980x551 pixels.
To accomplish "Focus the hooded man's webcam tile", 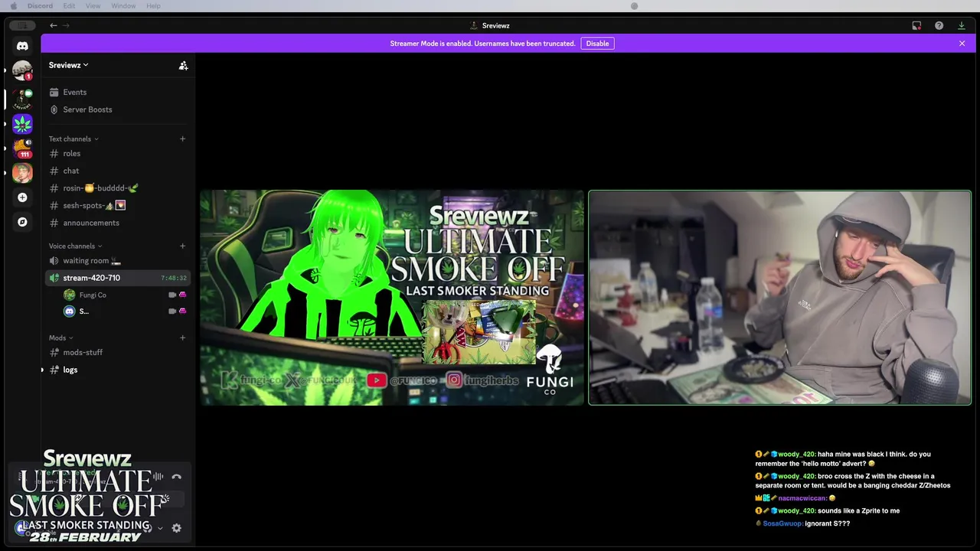I will point(779,298).
